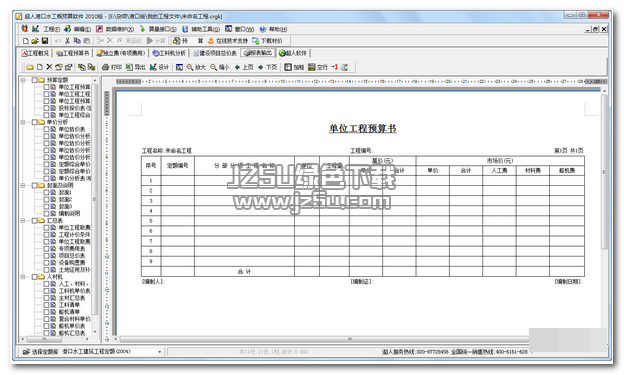
Task: Switch to the 工料机分析 tab
Action: [x=169, y=53]
